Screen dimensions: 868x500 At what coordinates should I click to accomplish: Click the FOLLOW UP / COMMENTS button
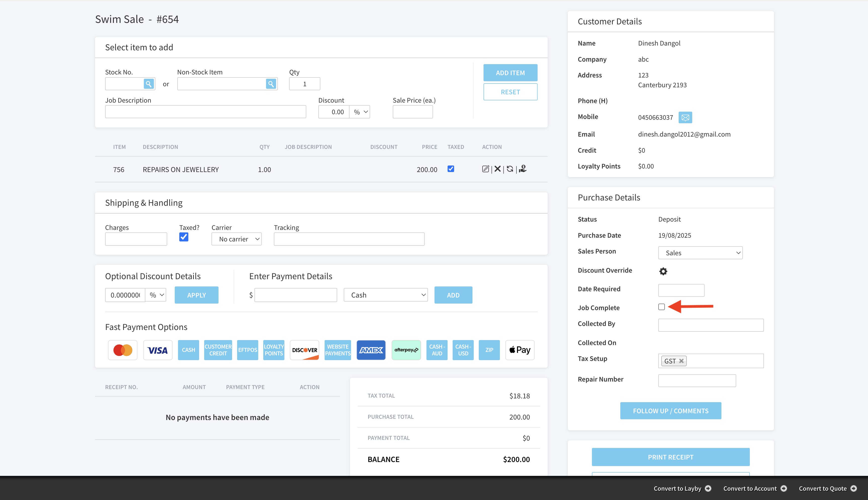click(670, 411)
